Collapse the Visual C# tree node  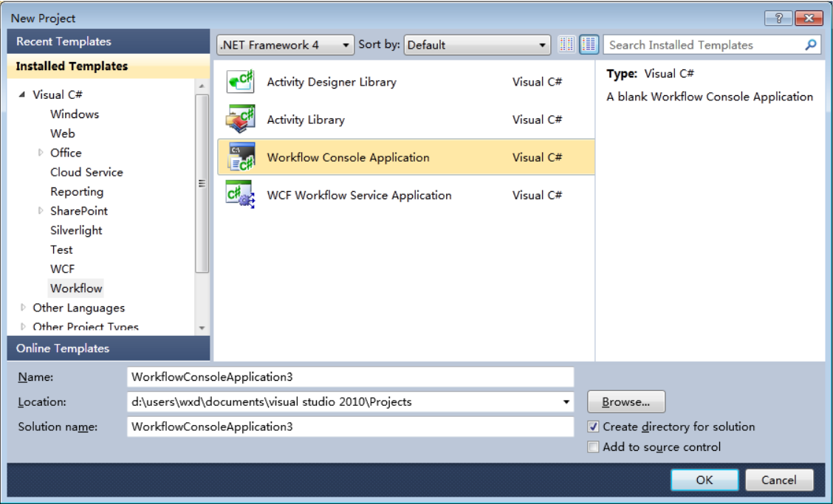coord(21,94)
